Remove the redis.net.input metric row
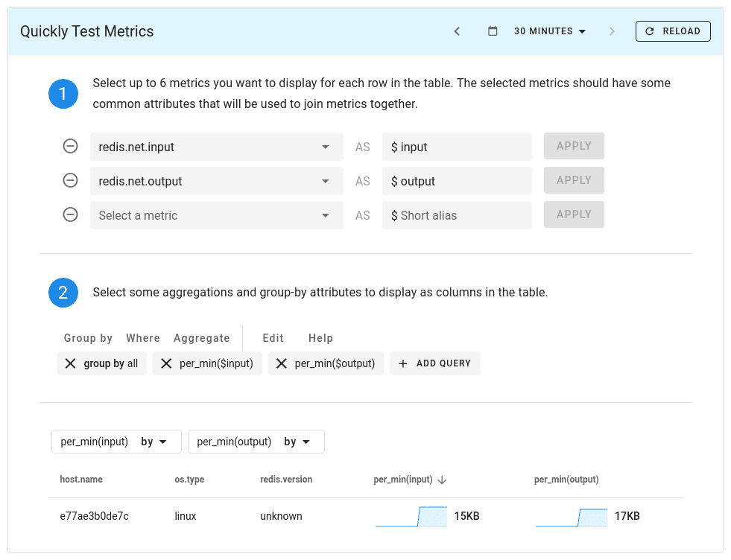Image resolution: width=731 pixels, height=560 pixels. (70, 147)
